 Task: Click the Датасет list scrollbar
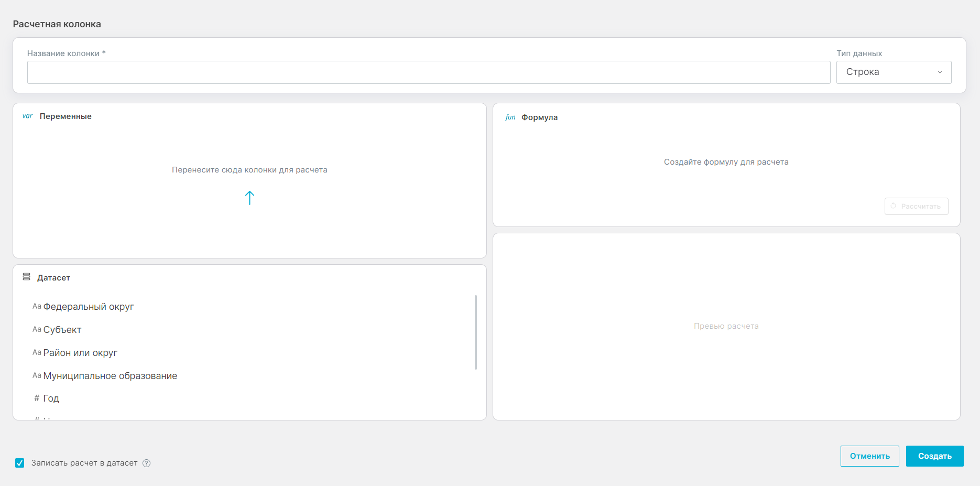click(475, 332)
